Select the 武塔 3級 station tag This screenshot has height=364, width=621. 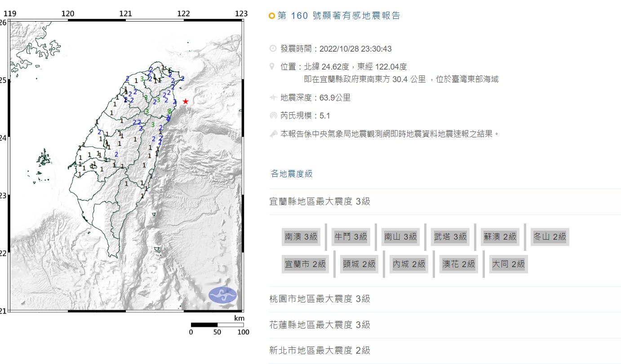[450, 237]
